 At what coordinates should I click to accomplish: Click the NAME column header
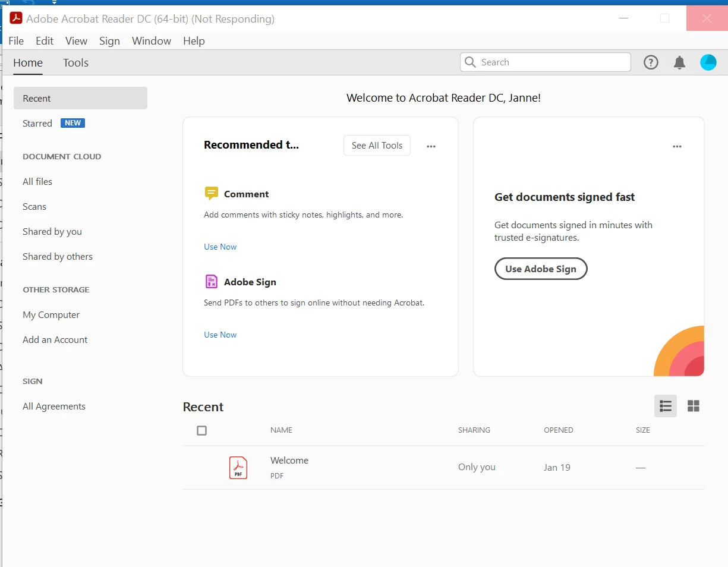(281, 430)
